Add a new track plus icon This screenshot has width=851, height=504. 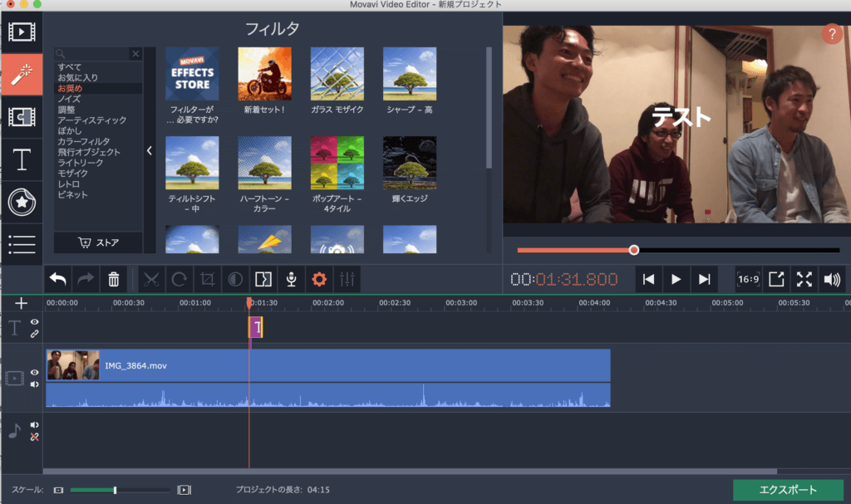[21, 303]
